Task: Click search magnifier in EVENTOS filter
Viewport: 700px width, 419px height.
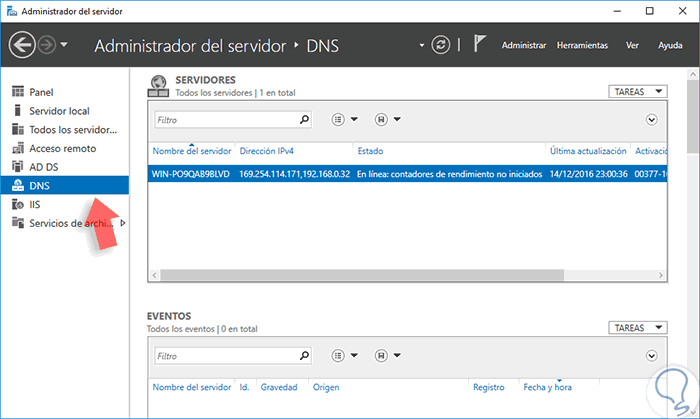Action: (304, 355)
